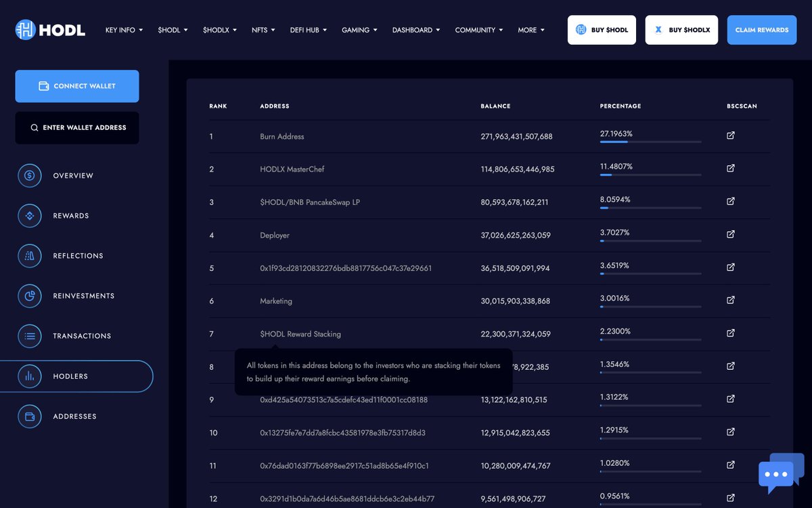Click the Balance column header
The width and height of the screenshot is (812, 508).
[495, 106]
